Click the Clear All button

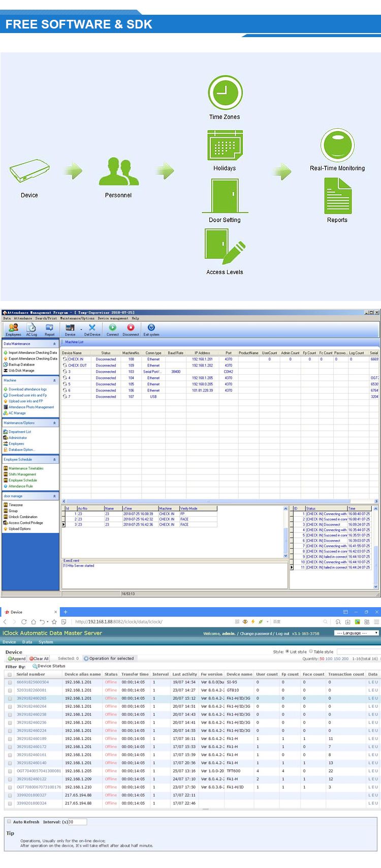coord(39,659)
